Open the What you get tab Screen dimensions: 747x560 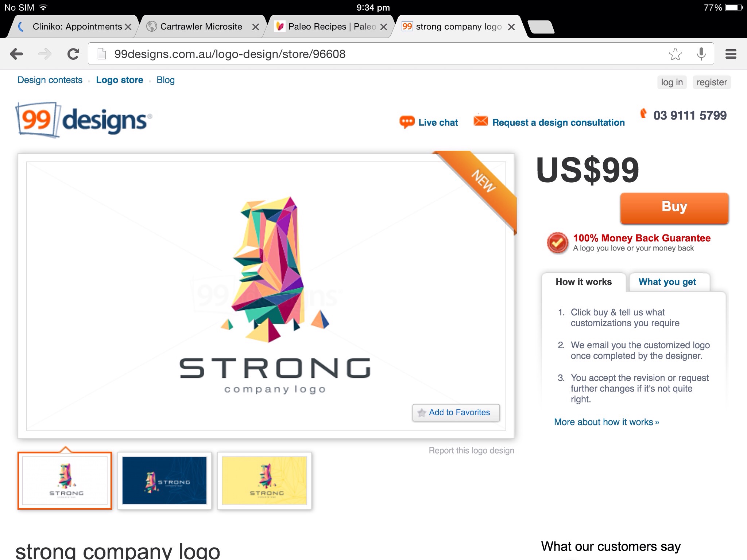667,282
